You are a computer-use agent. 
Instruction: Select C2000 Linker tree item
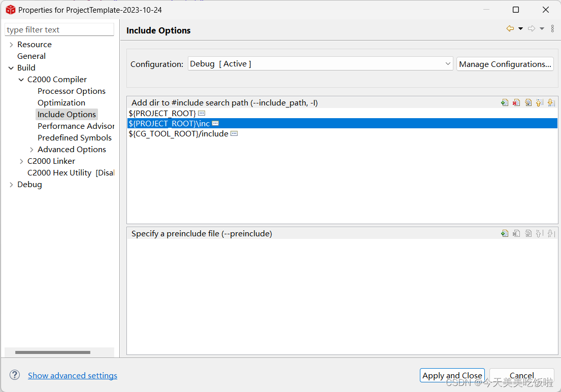point(51,161)
